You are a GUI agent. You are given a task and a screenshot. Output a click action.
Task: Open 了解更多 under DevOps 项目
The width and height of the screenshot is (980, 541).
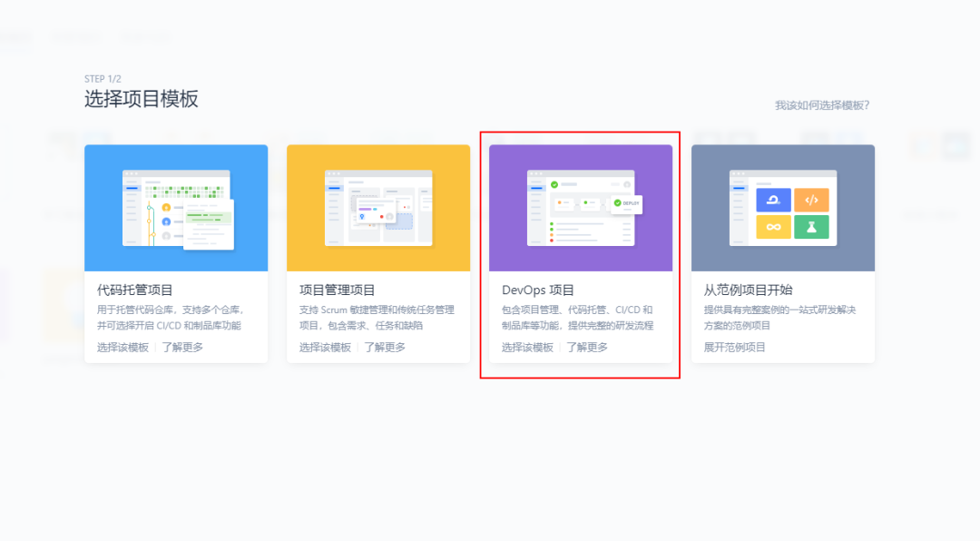coord(587,347)
